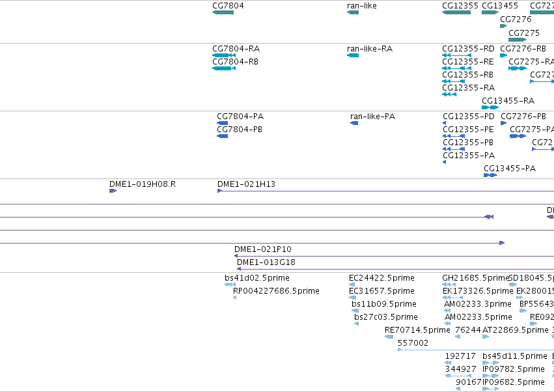Image resolution: width=554 pixels, height=392 pixels.
Task: Select the DME1-019H08.R clone label
Action: pyautogui.click(x=143, y=184)
